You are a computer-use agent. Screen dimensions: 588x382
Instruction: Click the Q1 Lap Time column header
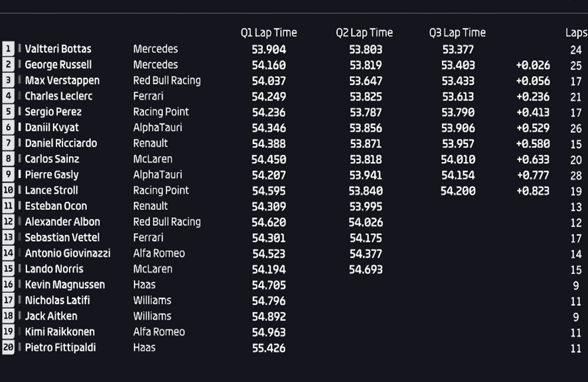coord(269,33)
